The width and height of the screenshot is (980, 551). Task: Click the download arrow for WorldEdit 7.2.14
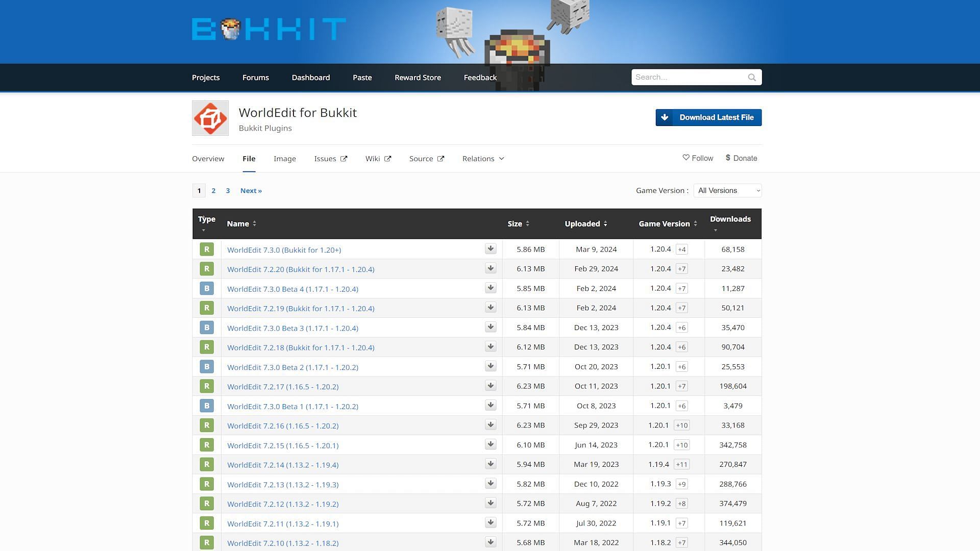491,464
